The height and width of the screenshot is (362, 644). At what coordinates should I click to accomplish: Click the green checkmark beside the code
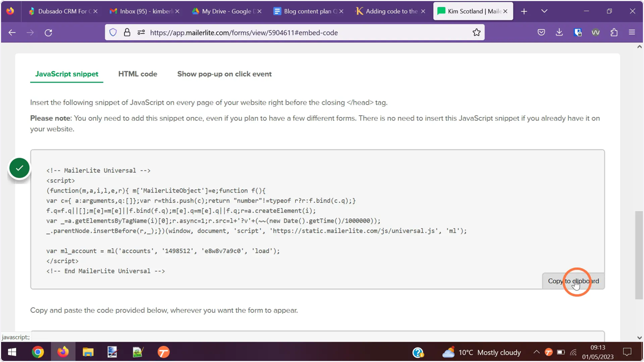pos(19,168)
